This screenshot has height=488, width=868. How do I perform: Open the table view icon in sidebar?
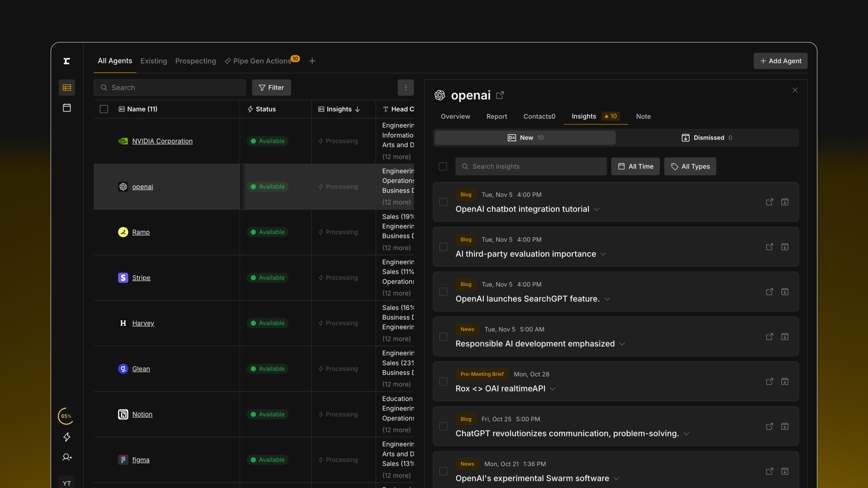67,88
